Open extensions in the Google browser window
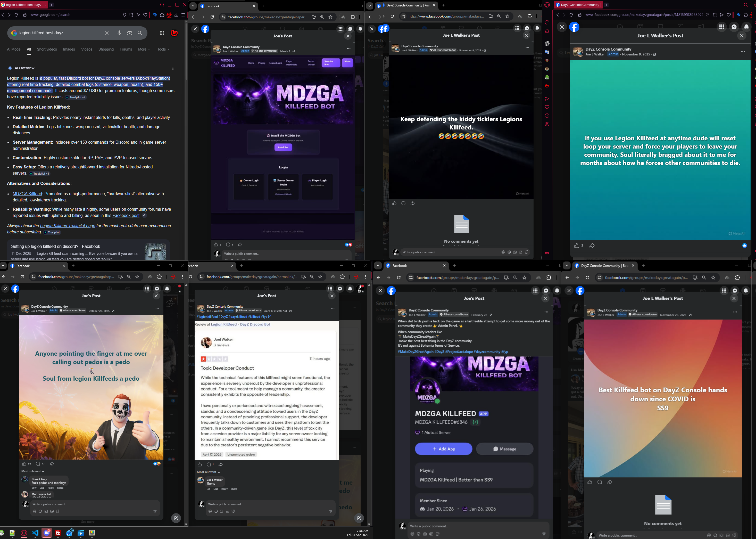This screenshot has width=756, height=539. 162,15
